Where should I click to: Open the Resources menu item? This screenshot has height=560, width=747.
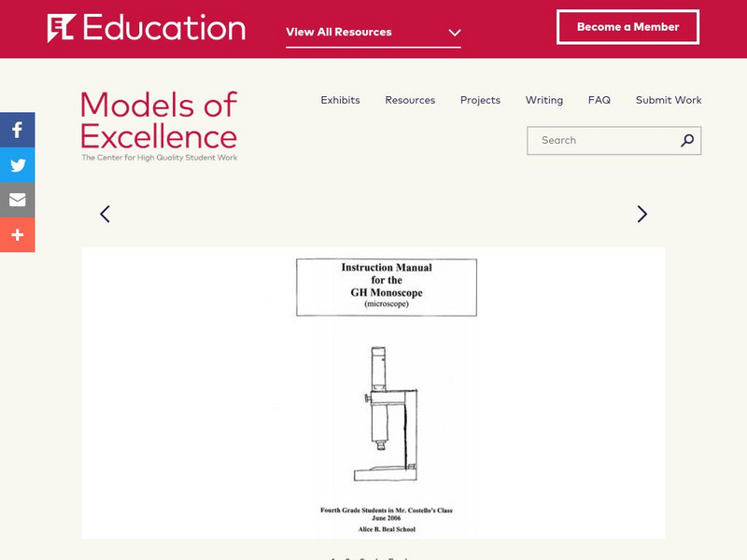410,100
